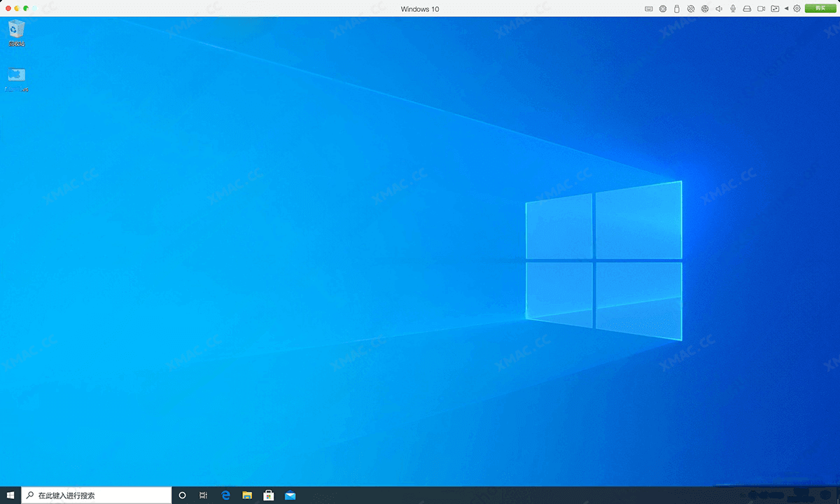
Task: Open Task View on the taskbar
Action: 203,495
